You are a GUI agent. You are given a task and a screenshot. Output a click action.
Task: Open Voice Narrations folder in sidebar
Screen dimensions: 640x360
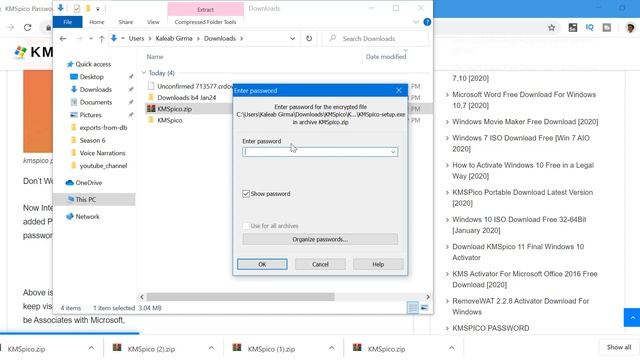[102, 153]
